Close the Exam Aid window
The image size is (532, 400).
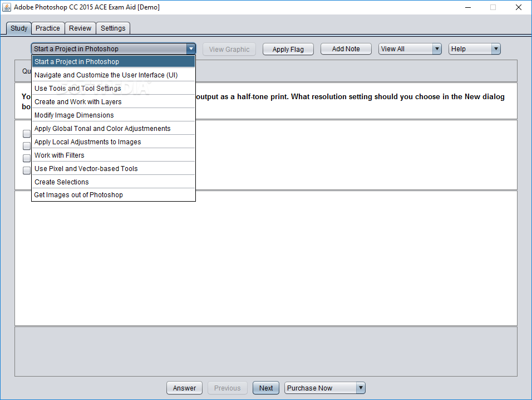(x=519, y=7)
